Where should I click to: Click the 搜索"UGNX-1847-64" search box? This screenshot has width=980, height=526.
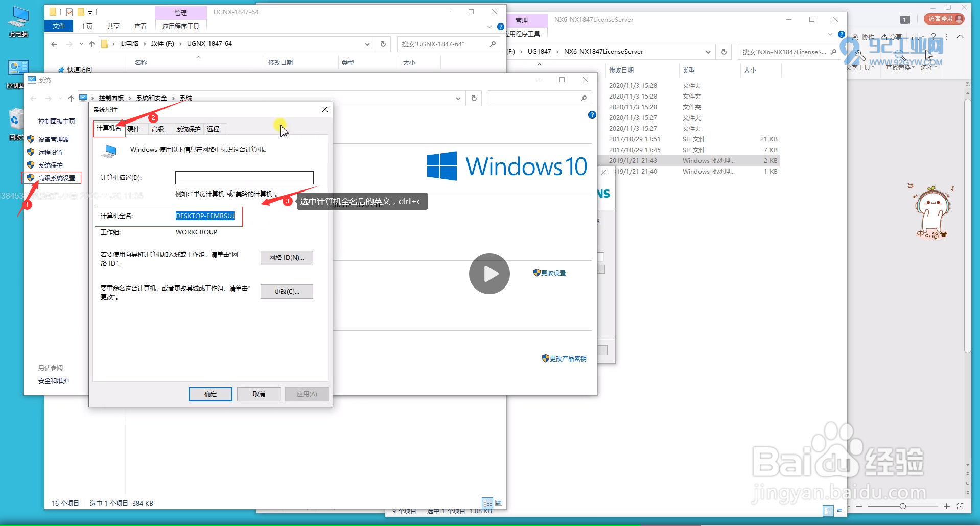449,44
